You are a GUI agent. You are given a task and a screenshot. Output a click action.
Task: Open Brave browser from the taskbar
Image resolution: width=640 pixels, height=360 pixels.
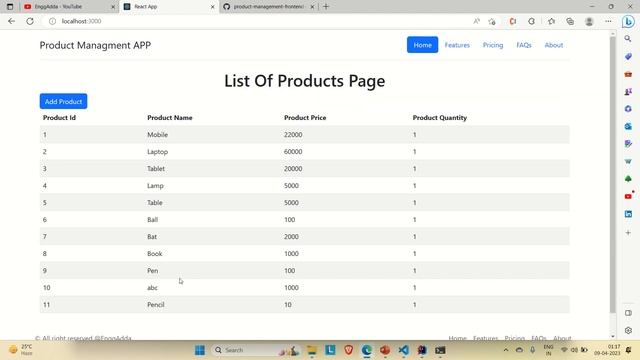pos(348,350)
